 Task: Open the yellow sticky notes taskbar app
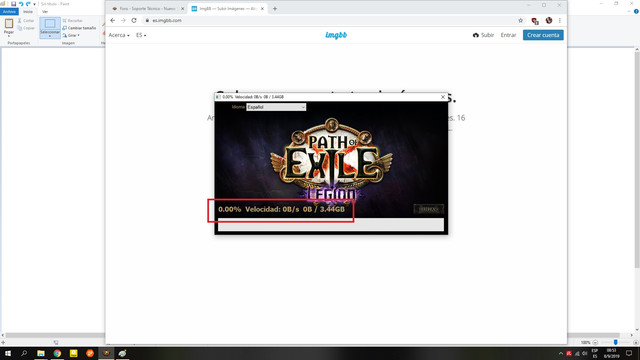pyautogui.click(x=73, y=353)
